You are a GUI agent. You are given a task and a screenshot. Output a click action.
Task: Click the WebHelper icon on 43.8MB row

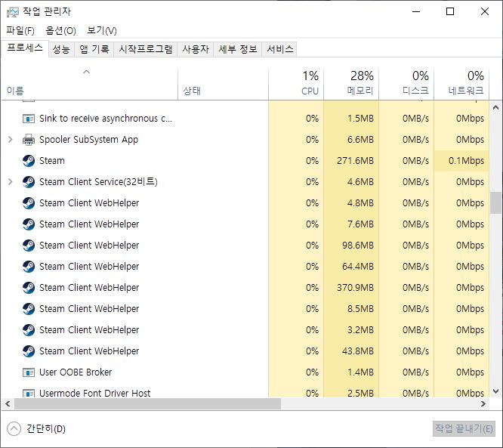coord(29,351)
